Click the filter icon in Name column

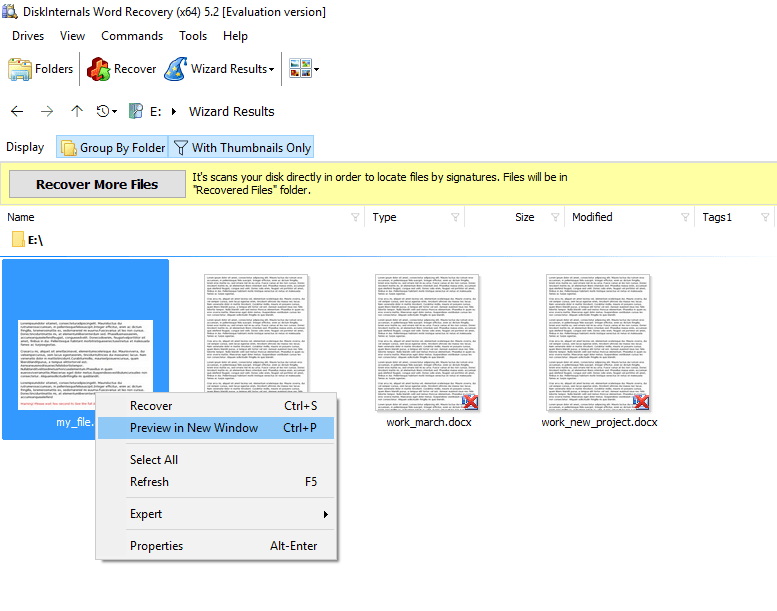354,217
